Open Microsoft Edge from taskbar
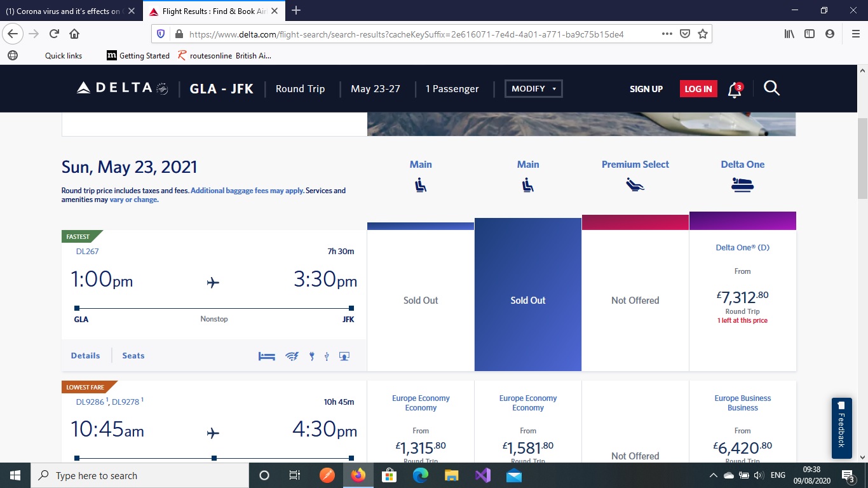Screen dimensions: 868x488 pyautogui.click(x=421, y=475)
